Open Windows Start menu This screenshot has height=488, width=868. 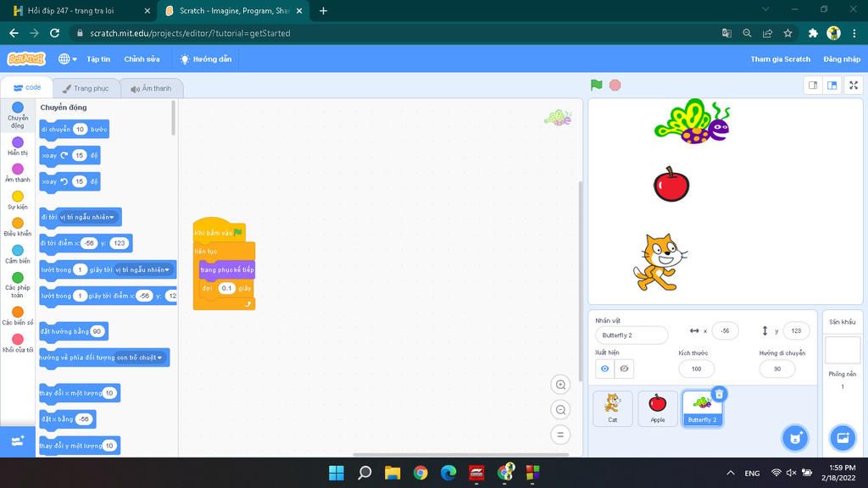(336, 473)
